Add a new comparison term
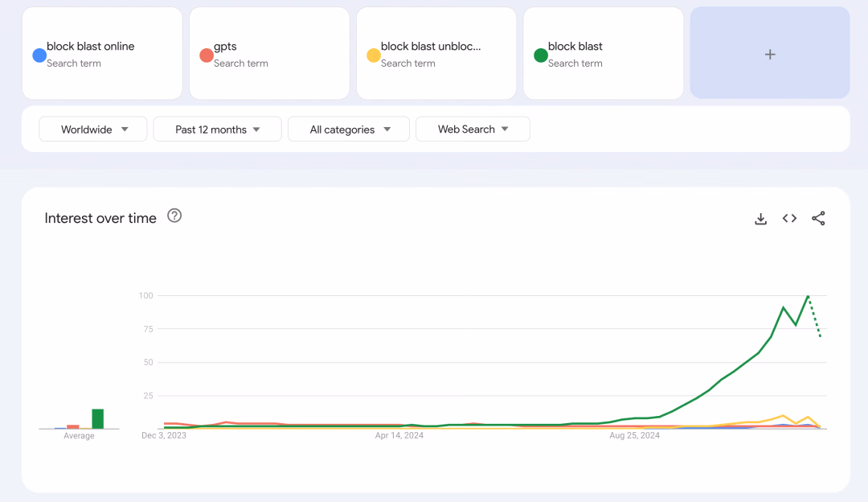The image size is (868, 502). pos(769,53)
